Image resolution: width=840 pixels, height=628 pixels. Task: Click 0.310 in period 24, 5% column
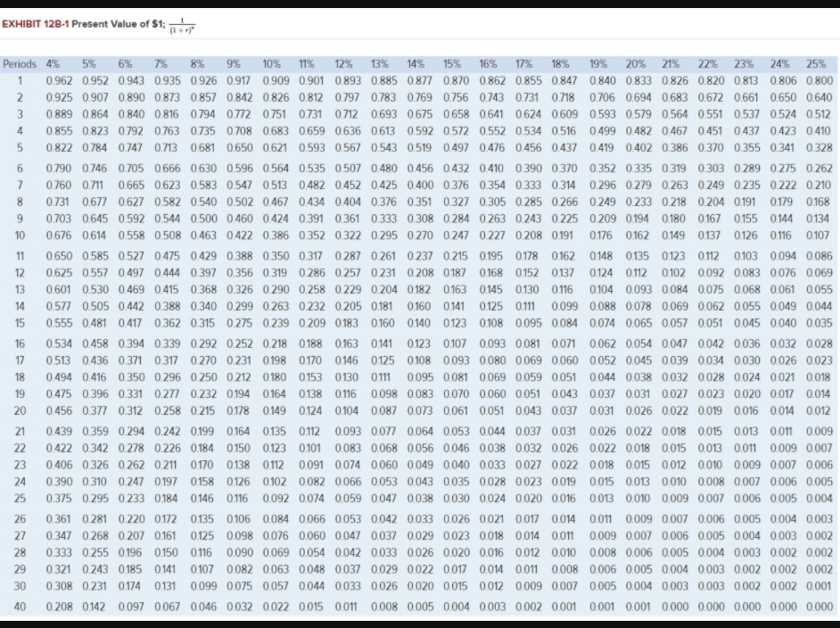pos(95,483)
